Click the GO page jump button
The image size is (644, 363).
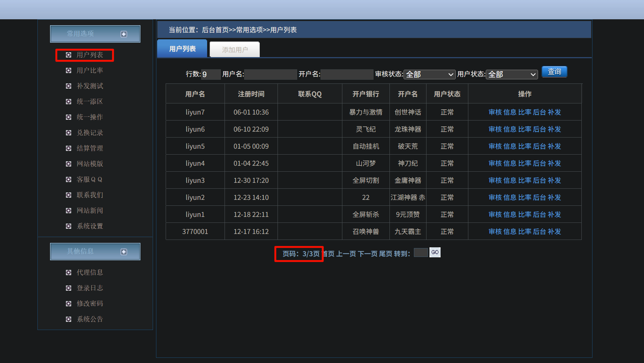(x=435, y=253)
